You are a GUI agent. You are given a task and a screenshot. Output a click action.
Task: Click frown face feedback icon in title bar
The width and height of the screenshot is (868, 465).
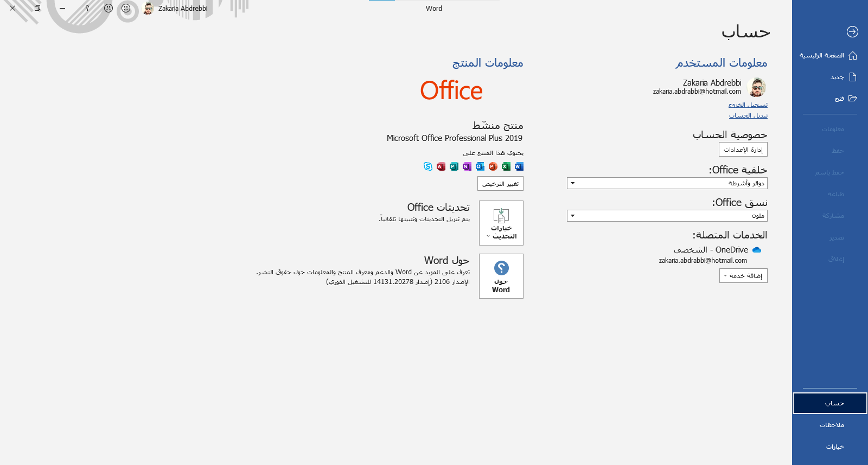tap(108, 8)
